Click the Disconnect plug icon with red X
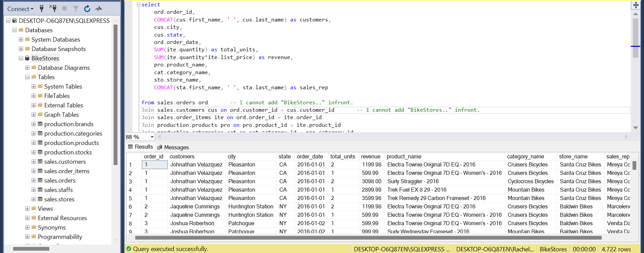Screen dimensions: 644x253 click(53, 9)
